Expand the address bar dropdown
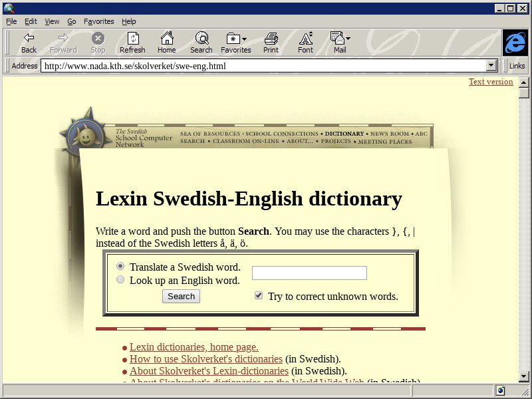Image resolution: width=532 pixels, height=399 pixels. 492,66
